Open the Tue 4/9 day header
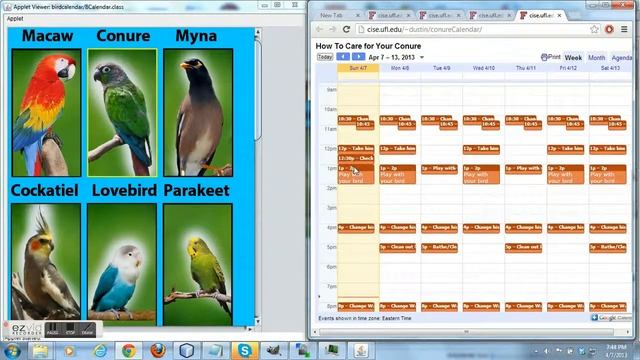The height and width of the screenshot is (360, 640). pyautogui.click(x=442, y=68)
